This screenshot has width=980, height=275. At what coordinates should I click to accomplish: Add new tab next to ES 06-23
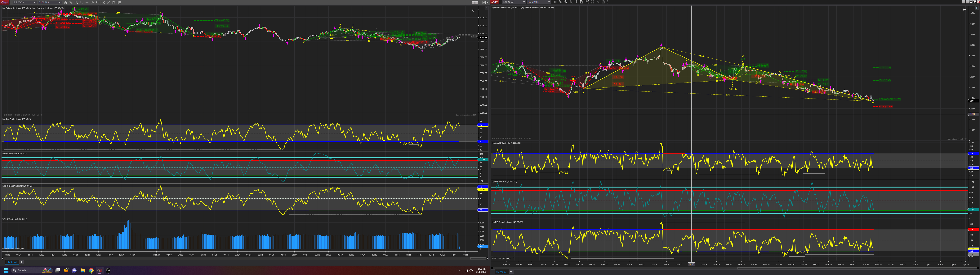coord(21,262)
